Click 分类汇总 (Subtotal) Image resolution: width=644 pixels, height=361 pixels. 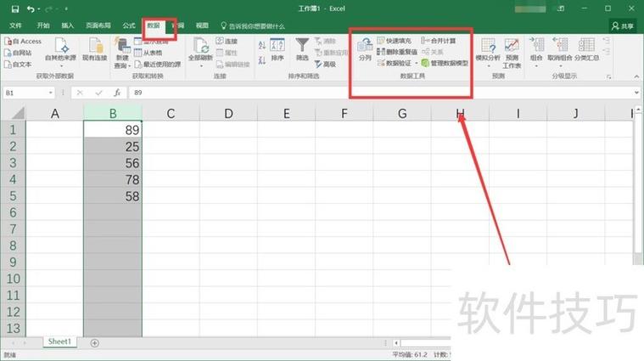point(586,50)
